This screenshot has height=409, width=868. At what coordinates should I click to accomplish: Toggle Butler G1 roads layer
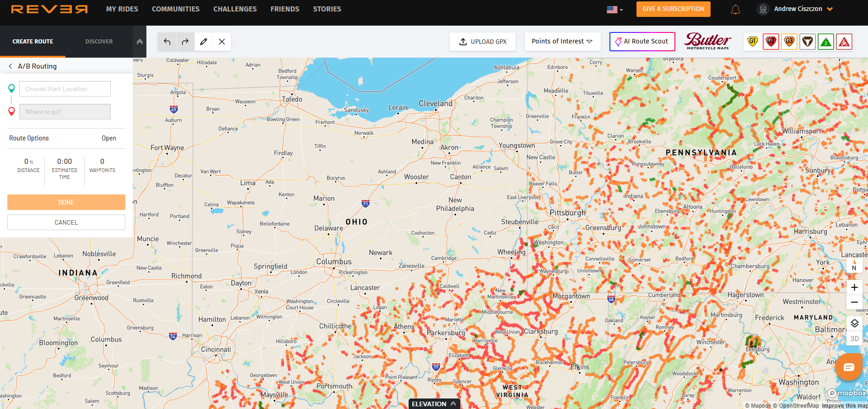click(x=753, y=42)
